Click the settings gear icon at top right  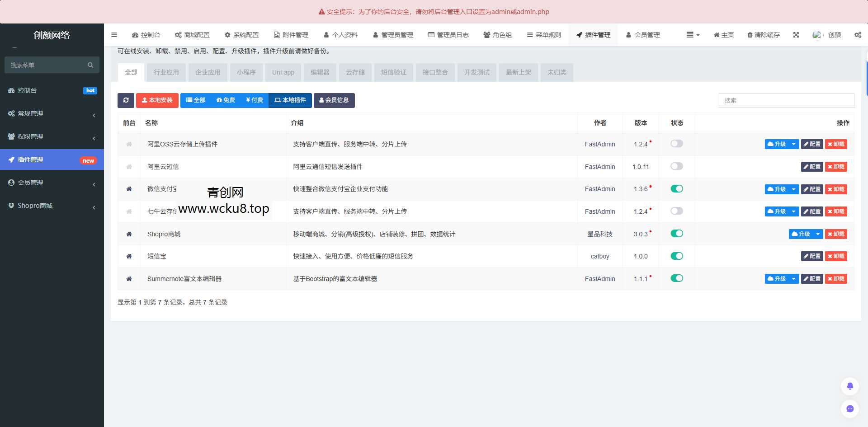coord(857,35)
